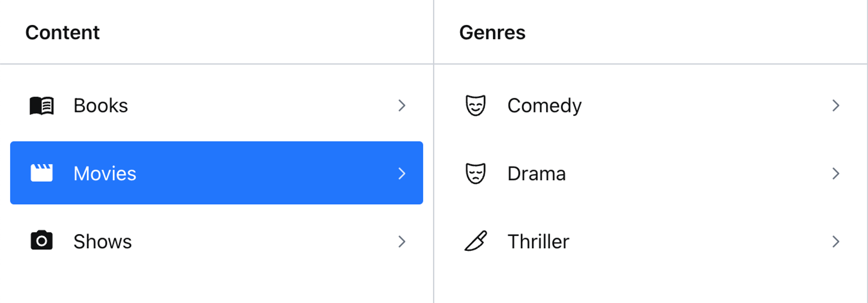Open Drama via its right chevron
The image size is (868, 303).
pos(836,174)
